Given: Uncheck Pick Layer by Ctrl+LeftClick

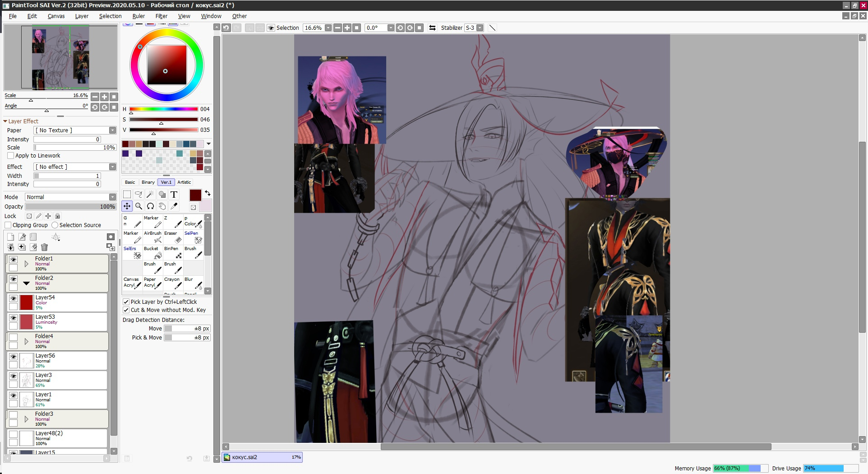Looking at the screenshot, I should pyautogui.click(x=126, y=302).
